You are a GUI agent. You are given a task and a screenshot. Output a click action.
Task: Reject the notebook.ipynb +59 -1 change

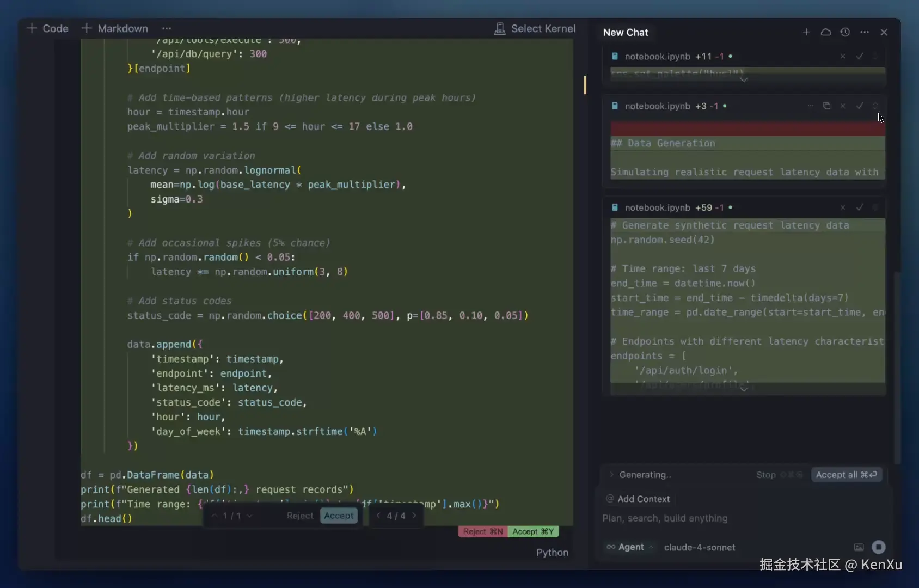(x=843, y=207)
